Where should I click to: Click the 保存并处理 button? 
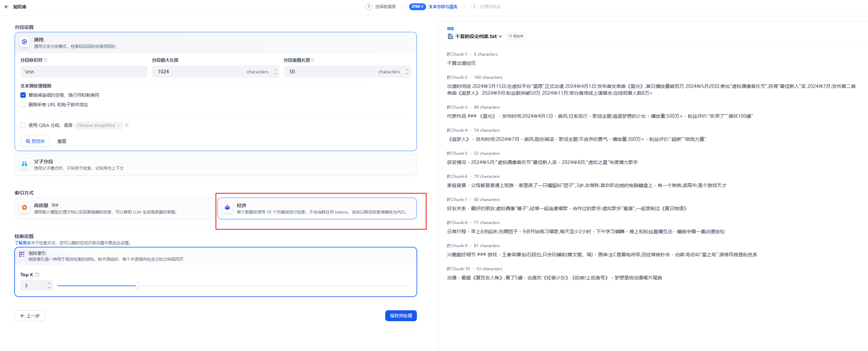coord(401,316)
